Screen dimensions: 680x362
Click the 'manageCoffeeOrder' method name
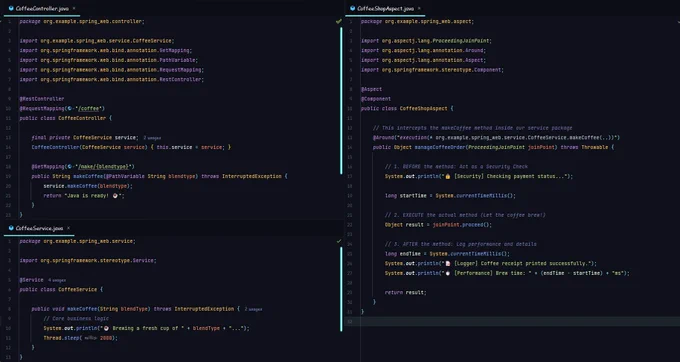439,147
